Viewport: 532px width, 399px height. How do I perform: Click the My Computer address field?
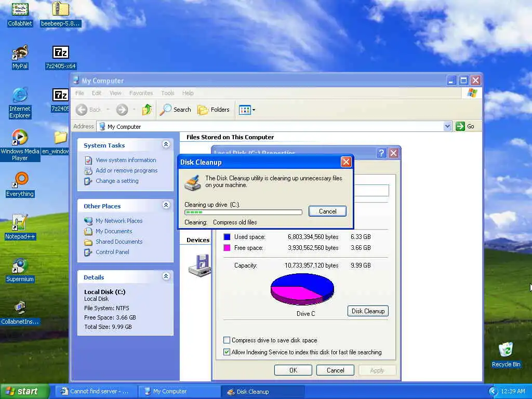(274, 126)
